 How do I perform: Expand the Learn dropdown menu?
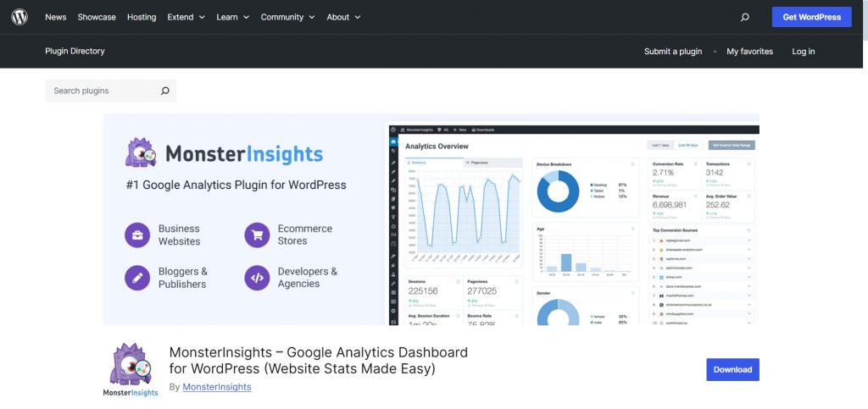tap(232, 17)
